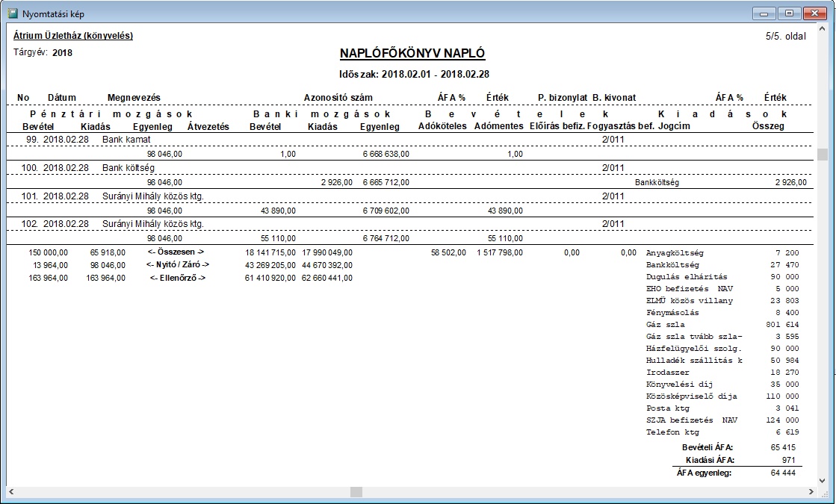Click the horizontal scrollbar thumb
Screen dimensions: 836x504
coord(356,492)
